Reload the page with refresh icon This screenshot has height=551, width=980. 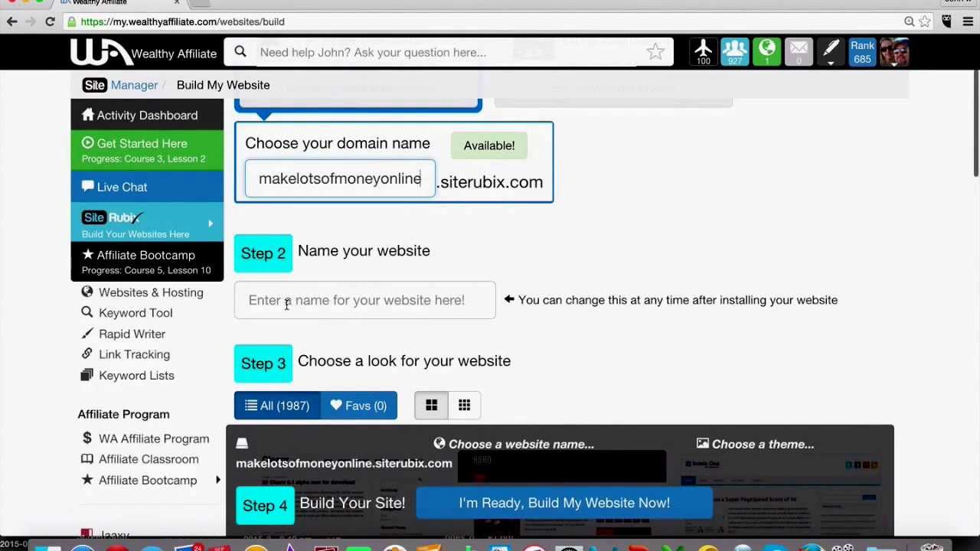pos(50,21)
